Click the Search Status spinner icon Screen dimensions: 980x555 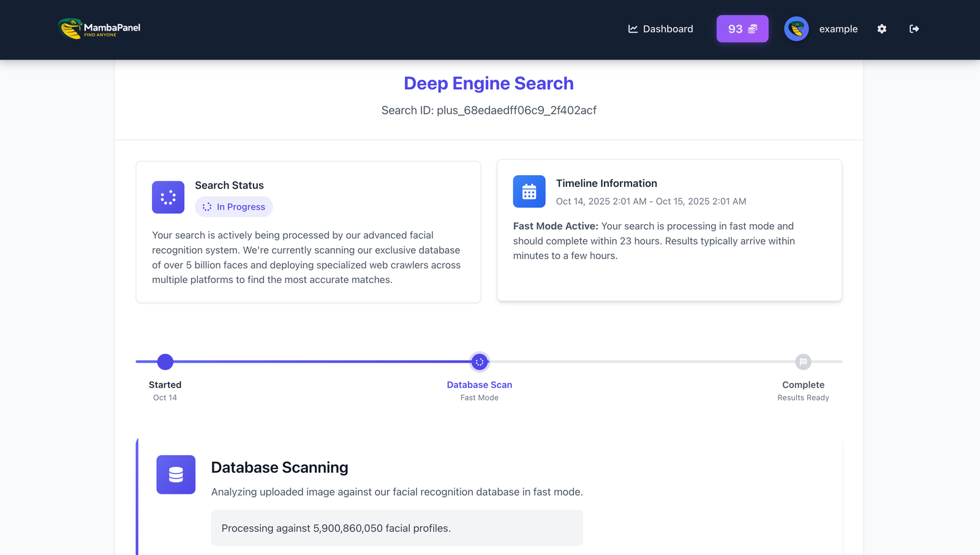168,197
